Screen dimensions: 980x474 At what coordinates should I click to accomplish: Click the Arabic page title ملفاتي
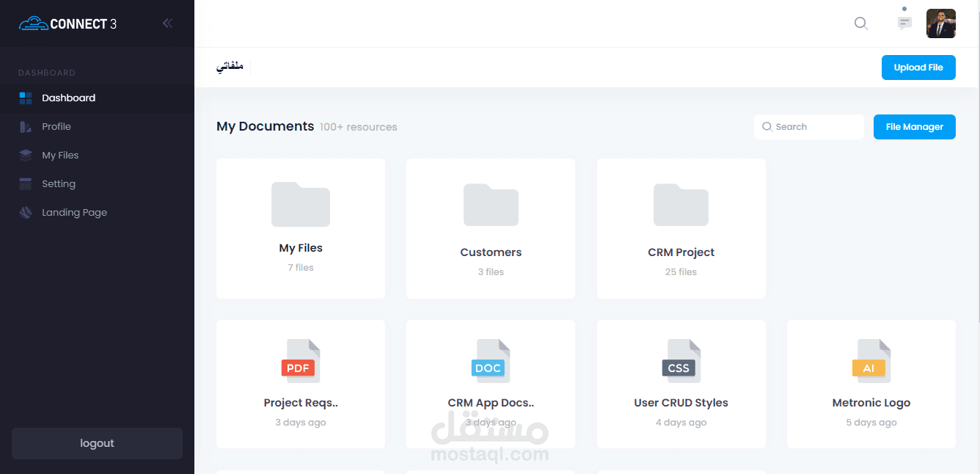coord(230,67)
